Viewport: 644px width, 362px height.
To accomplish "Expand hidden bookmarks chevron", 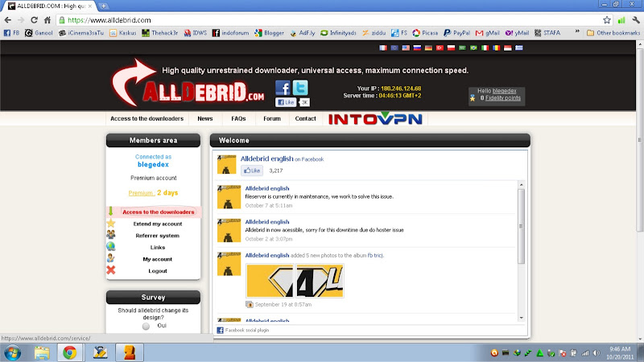I will [577, 32].
